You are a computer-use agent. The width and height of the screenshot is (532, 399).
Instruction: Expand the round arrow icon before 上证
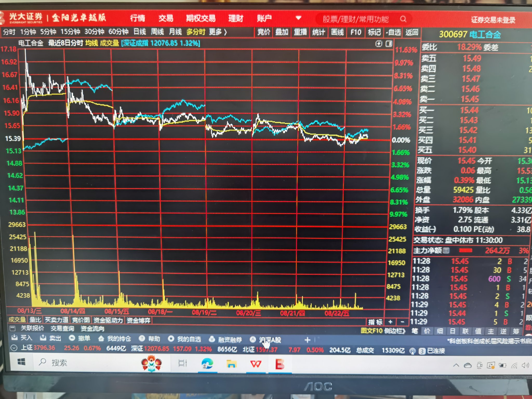pyautogui.click(x=14, y=348)
